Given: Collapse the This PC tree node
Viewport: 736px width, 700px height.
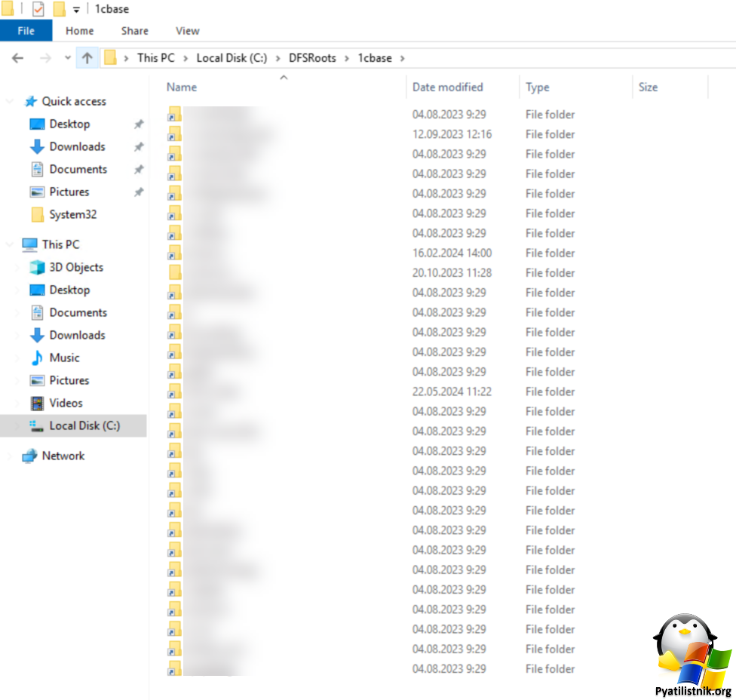Looking at the screenshot, I should click(9, 244).
